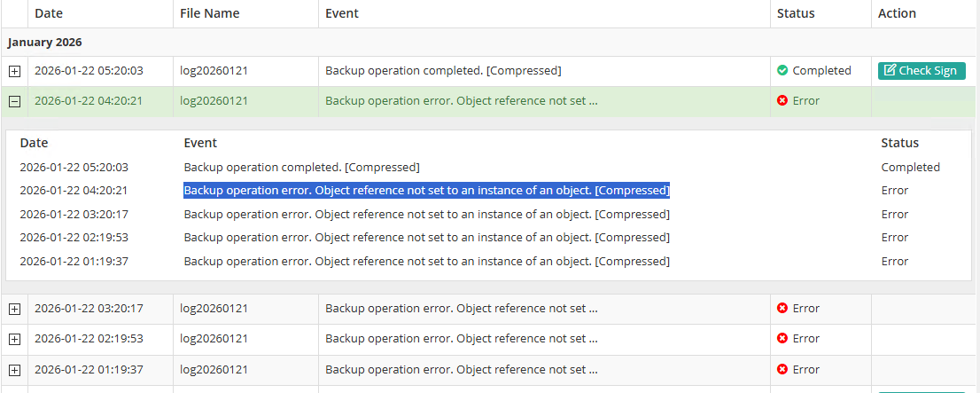This screenshot has height=393, width=980.
Task: Click the Action column header
Action: point(897,13)
